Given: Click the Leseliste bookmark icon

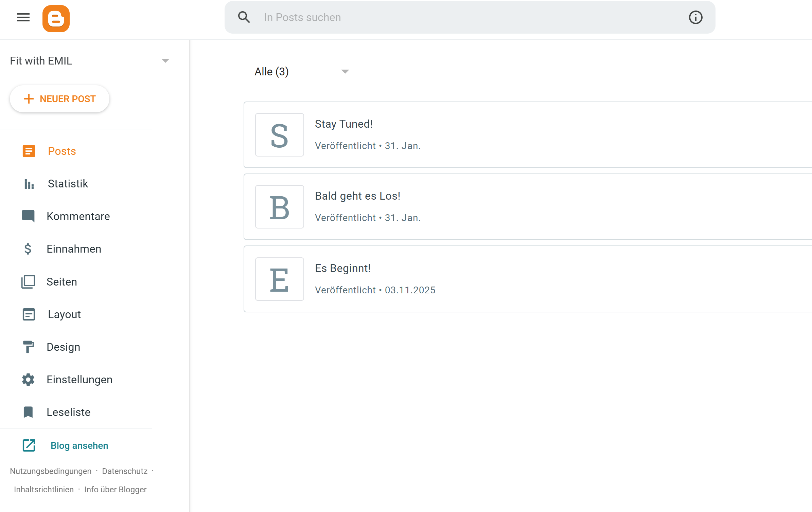Looking at the screenshot, I should coord(28,412).
